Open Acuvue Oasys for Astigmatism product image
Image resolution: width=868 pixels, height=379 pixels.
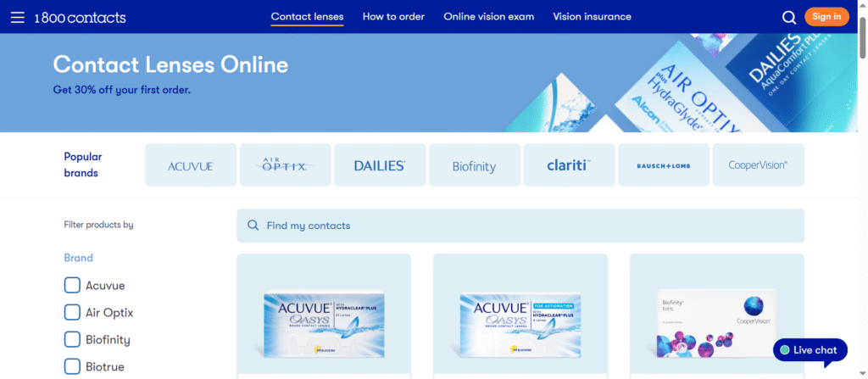[520, 324]
